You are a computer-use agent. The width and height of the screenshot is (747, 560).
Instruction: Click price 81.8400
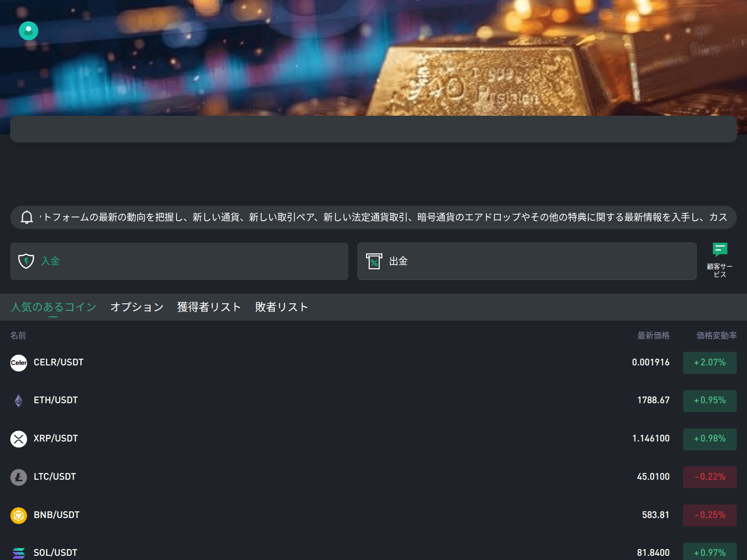tap(653, 553)
